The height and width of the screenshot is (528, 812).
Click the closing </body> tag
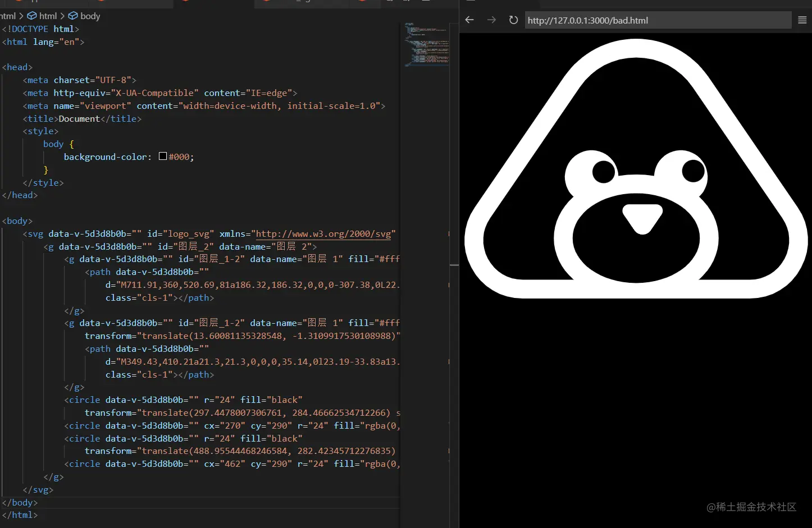pyautogui.click(x=20, y=503)
